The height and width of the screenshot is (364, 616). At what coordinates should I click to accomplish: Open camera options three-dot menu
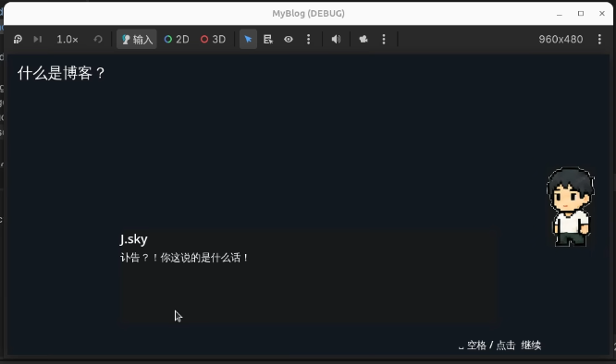click(x=384, y=39)
